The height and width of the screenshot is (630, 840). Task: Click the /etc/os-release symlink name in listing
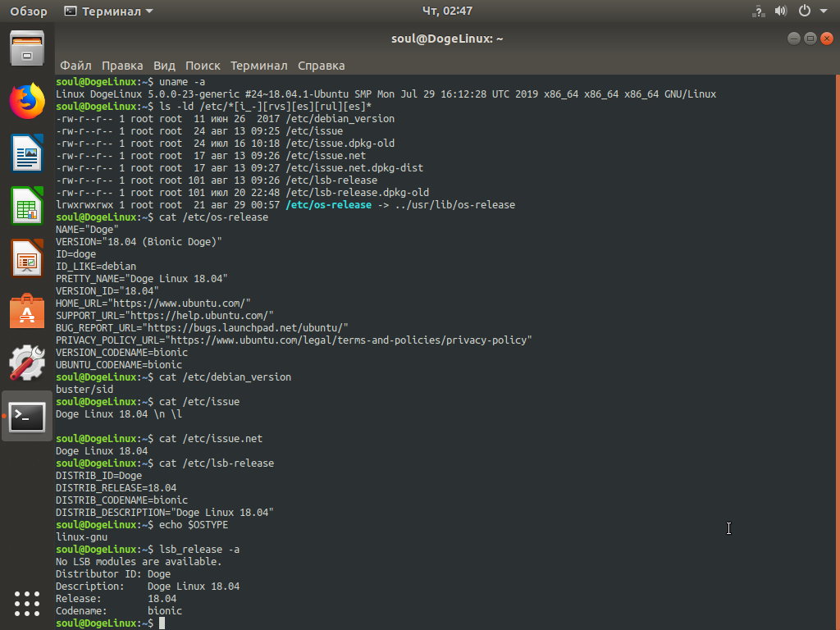click(328, 204)
